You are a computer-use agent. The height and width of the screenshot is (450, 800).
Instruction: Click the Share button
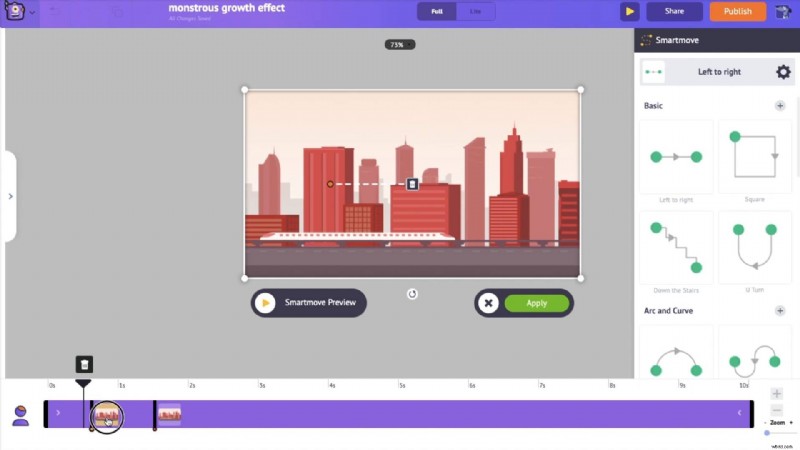click(x=674, y=11)
